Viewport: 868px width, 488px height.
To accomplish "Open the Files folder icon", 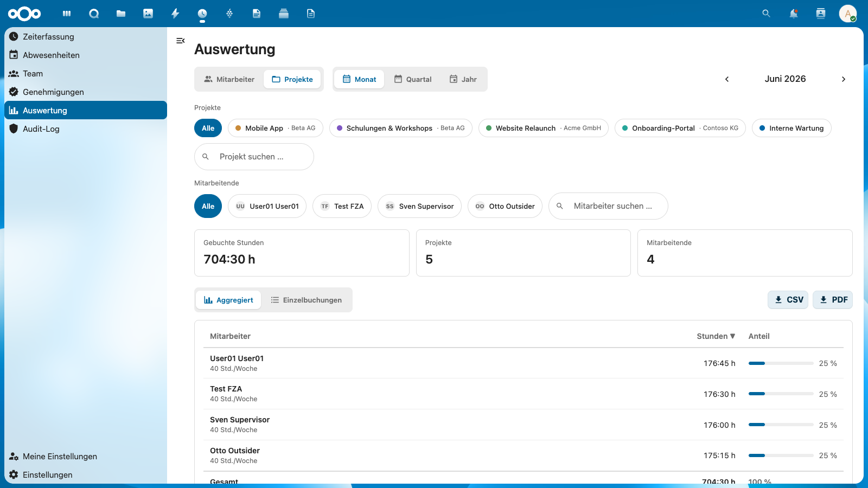I will coord(121,14).
